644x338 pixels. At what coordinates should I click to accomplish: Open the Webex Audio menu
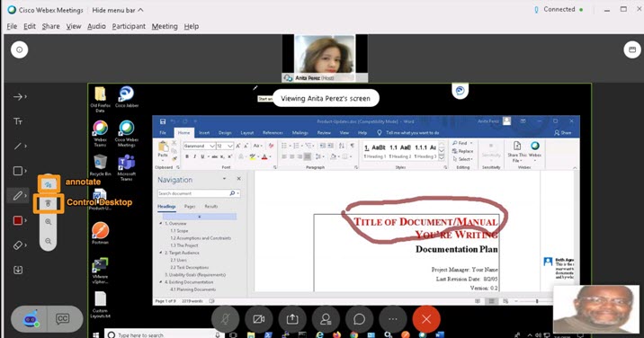(x=96, y=26)
